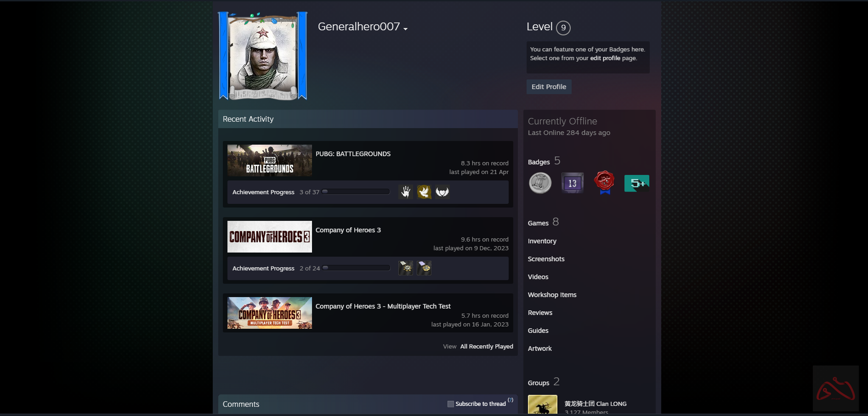
Task: Click the first Company of Heroes 3 achievement medal
Action: (x=406, y=268)
